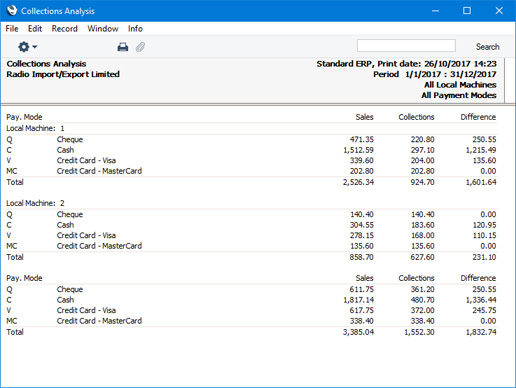
Task: Click grand Difference total 1,832.74
Action: (481, 332)
